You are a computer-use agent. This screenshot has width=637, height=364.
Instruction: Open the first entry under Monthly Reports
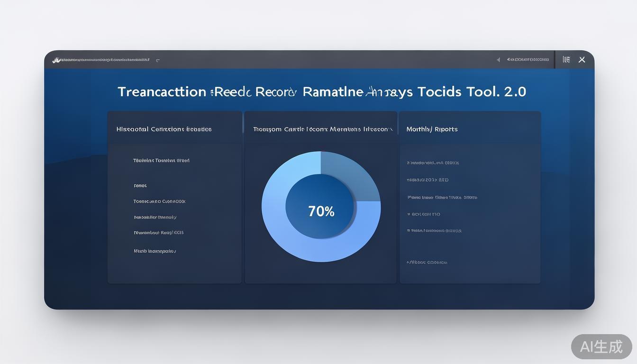[x=433, y=163]
